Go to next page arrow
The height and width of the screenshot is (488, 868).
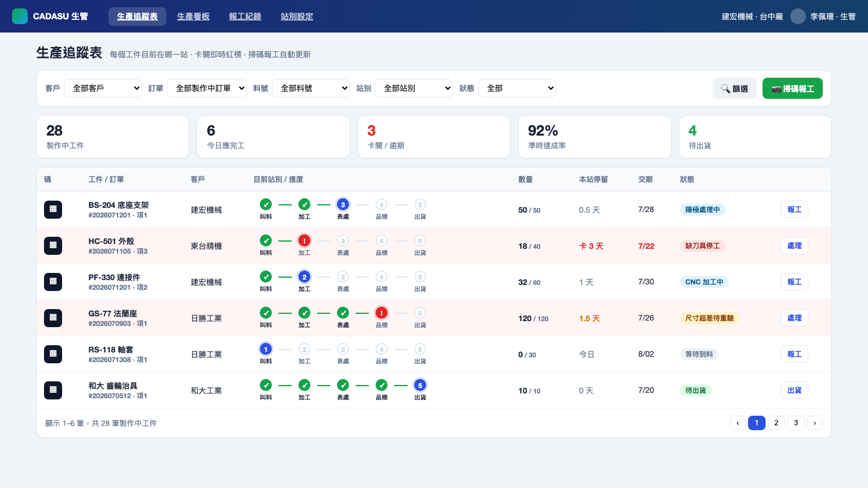pyautogui.click(x=815, y=423)
